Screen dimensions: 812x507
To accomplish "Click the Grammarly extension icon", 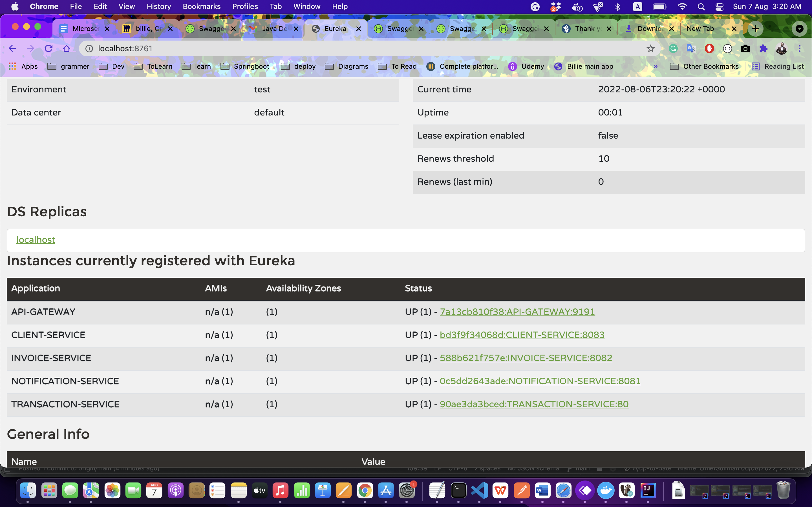I will click(x=673, y=49).
